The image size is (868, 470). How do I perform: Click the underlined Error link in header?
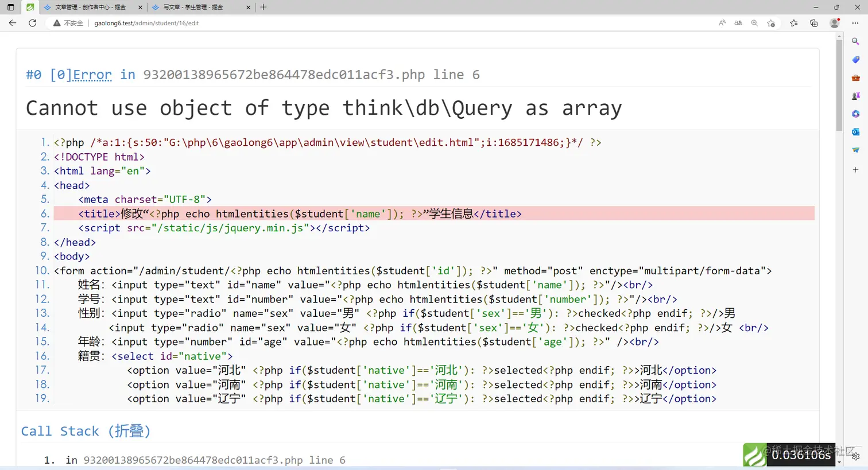tap(92, 75)
